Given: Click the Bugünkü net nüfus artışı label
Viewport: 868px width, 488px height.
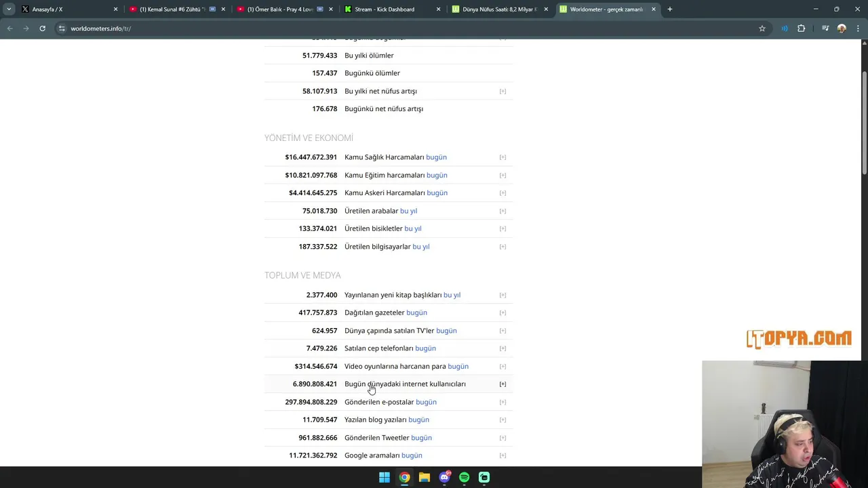Looking at the screenshot, I should click(384, 108).
